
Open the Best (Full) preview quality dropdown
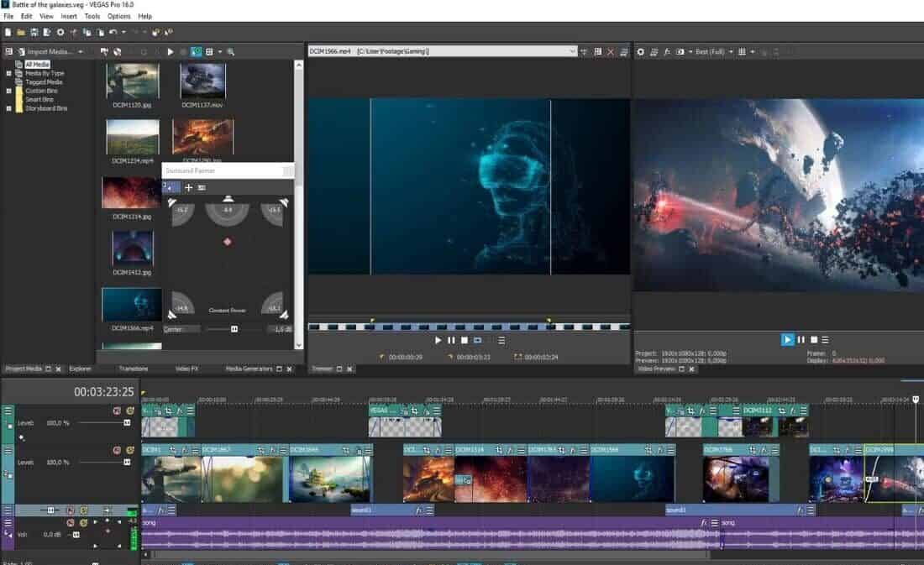(x=714, y=52)
